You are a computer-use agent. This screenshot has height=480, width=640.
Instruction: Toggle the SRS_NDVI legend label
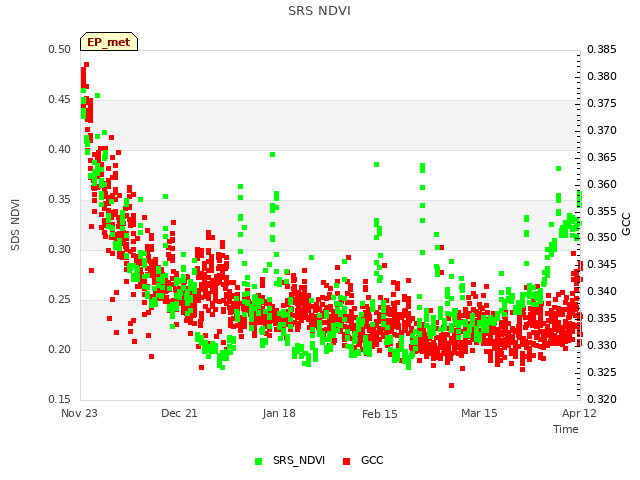pyautogui.click(x=299, y=460)
